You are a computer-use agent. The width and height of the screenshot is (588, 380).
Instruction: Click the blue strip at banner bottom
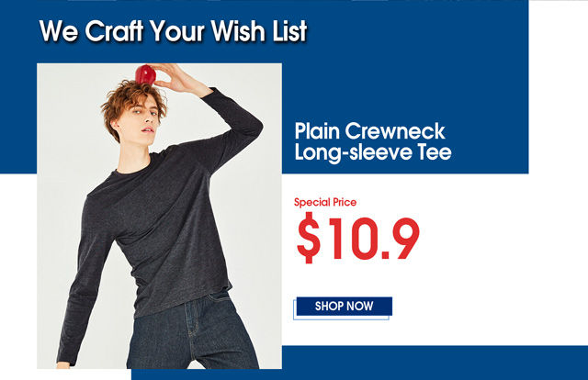click(359, 363)
